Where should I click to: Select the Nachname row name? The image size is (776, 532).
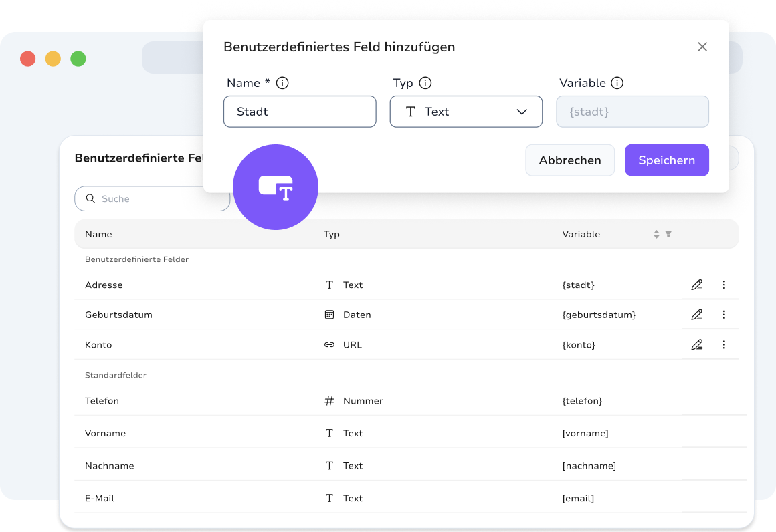click(x=109, y=466)
